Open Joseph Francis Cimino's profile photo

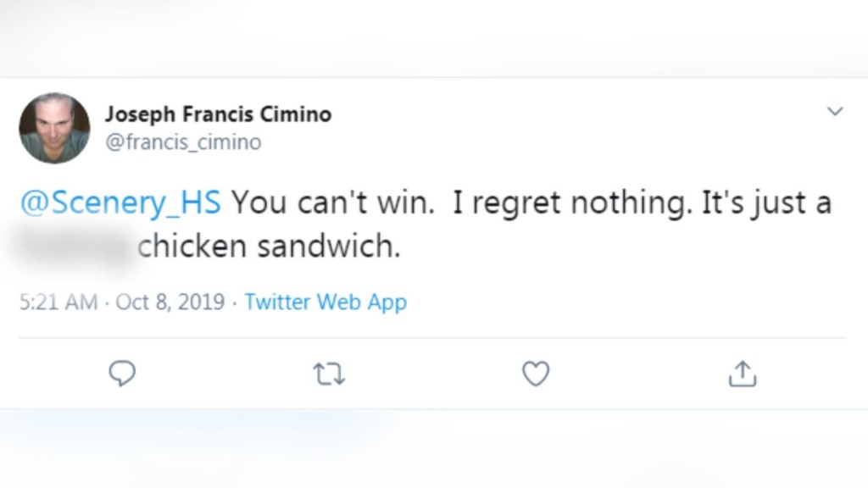tap(54, 128)
